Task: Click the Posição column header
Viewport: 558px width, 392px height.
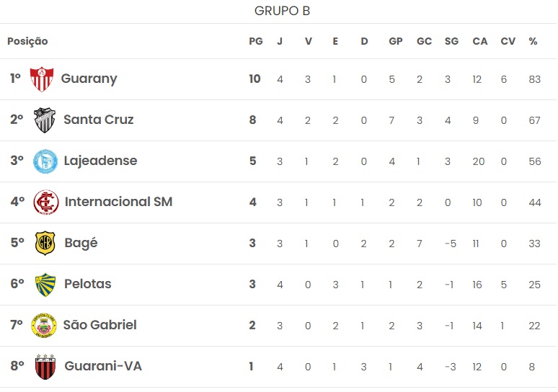Action: click(27, 41)
